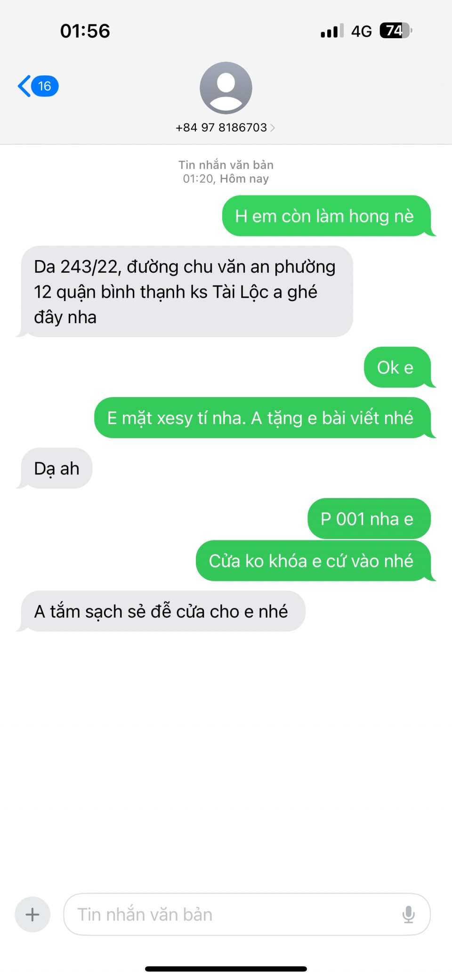Tap the unread count badge showing 16

(45, 86)
